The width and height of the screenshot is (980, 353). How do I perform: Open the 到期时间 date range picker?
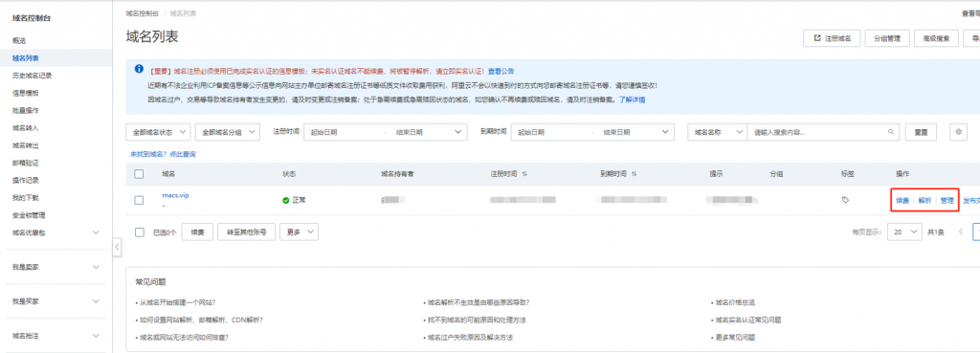(x=592, y=132)
